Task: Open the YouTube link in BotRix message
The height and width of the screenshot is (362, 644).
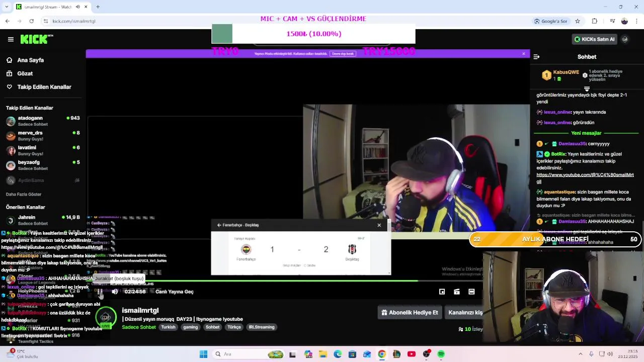Action: pos(585,178)
